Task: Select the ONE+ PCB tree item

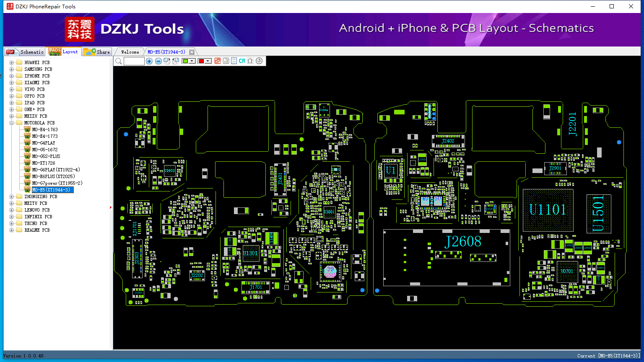Action: point(34,109)
